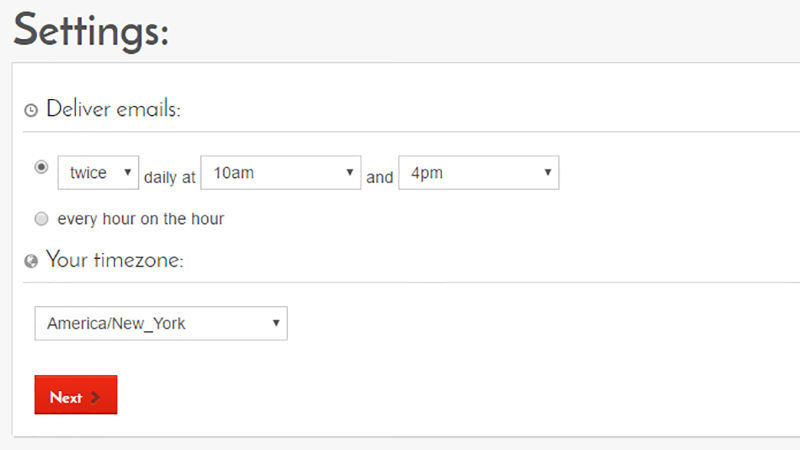Expand the America/New_York timezone dropdown

coord(160,323)
